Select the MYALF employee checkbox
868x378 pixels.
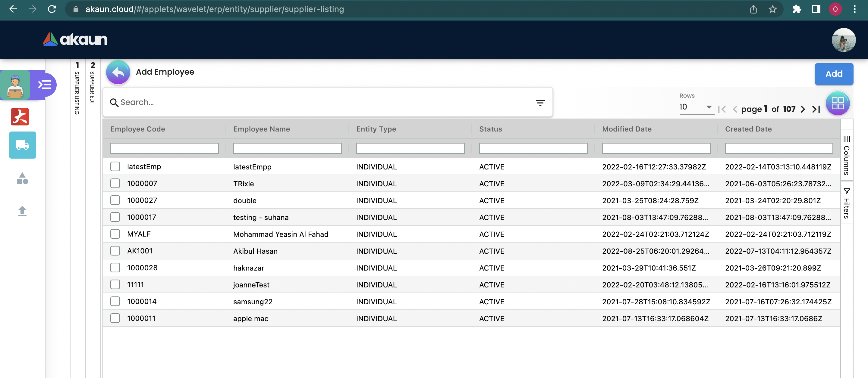115,234
